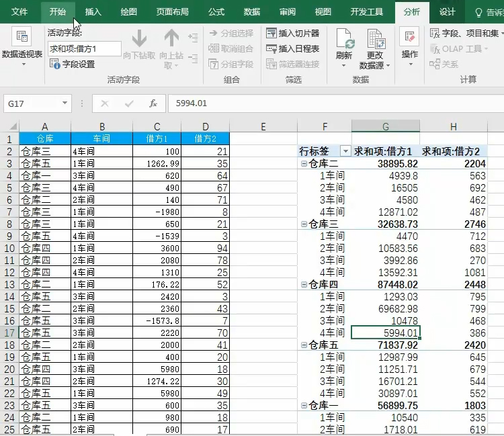
Task: Click the formula bar showing 5994.01
Action: coord(336,103)
